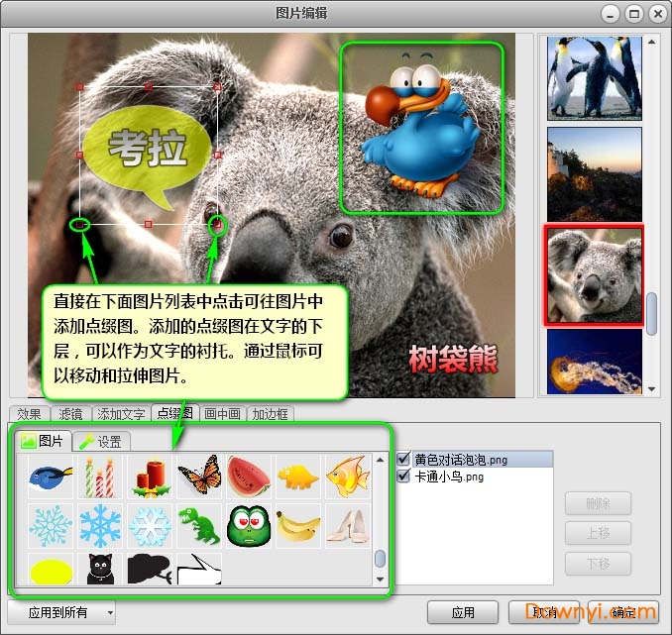
Task: Open the 滤镜 tab
Action: click(x=70, y=414)
